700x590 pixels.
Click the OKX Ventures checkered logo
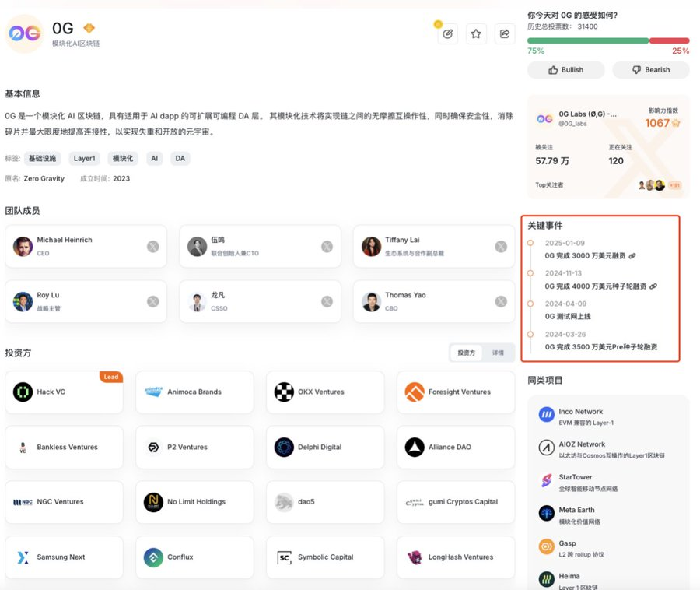pos(284,392)
